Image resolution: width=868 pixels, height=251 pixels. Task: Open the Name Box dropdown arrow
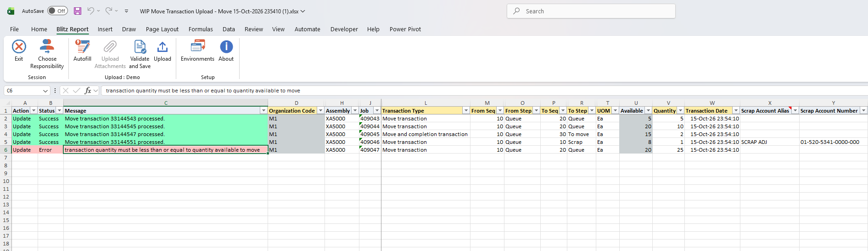pos(45,91)
